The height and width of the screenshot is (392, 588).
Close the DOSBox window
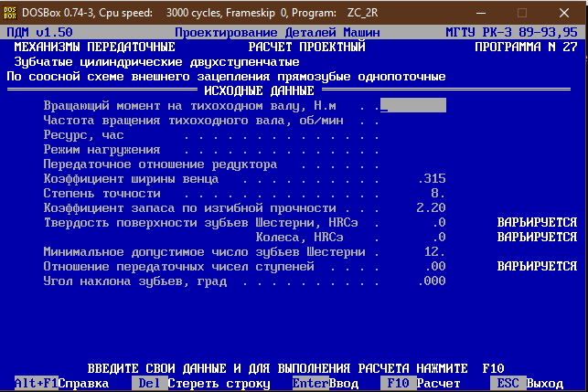tap(564, 13)
